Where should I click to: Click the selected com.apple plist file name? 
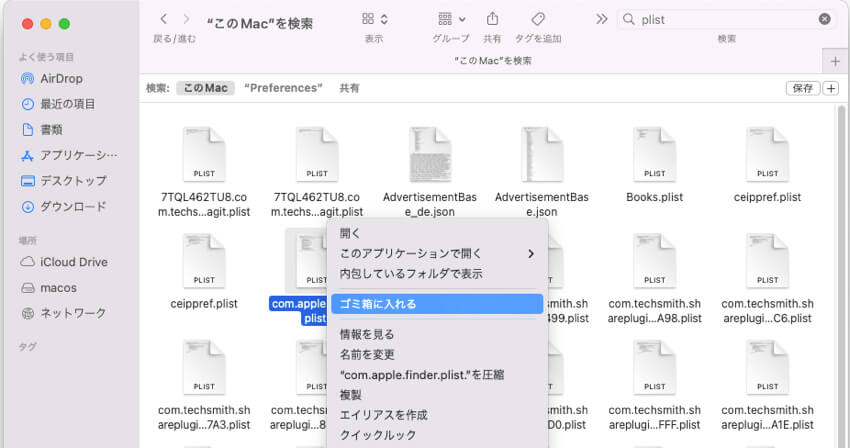[x=299, y=311]
